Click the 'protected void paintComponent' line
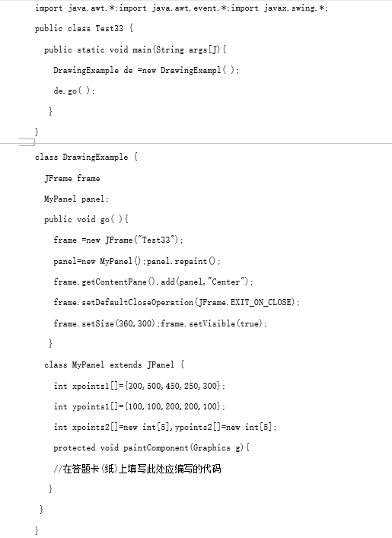This screenshot has height=538, width=392. coord(151,447)
